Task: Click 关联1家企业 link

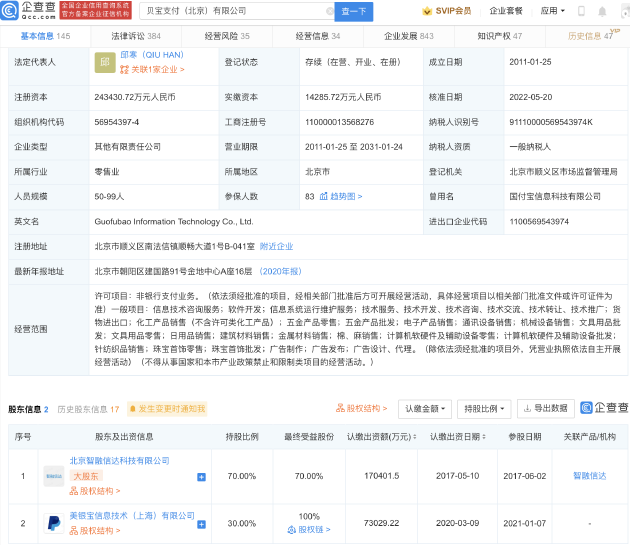Action: 152,70
